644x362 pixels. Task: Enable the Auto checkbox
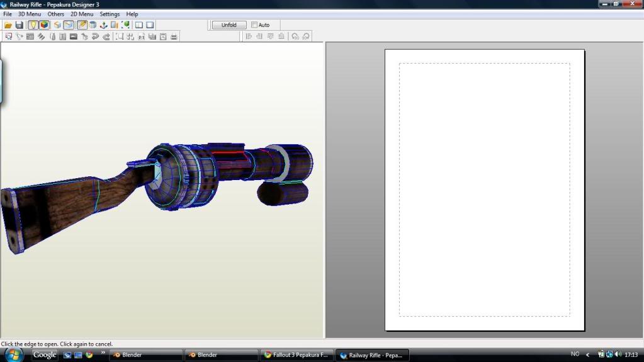pos(254,25)
